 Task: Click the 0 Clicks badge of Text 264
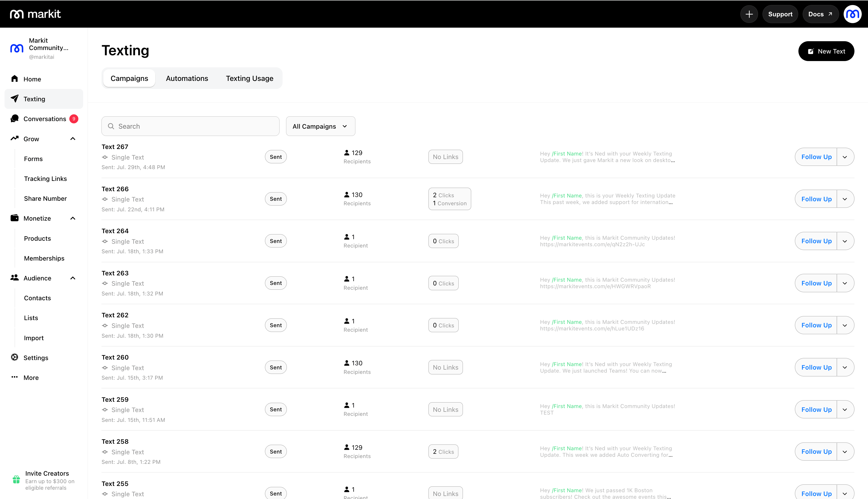coord(443,241)
